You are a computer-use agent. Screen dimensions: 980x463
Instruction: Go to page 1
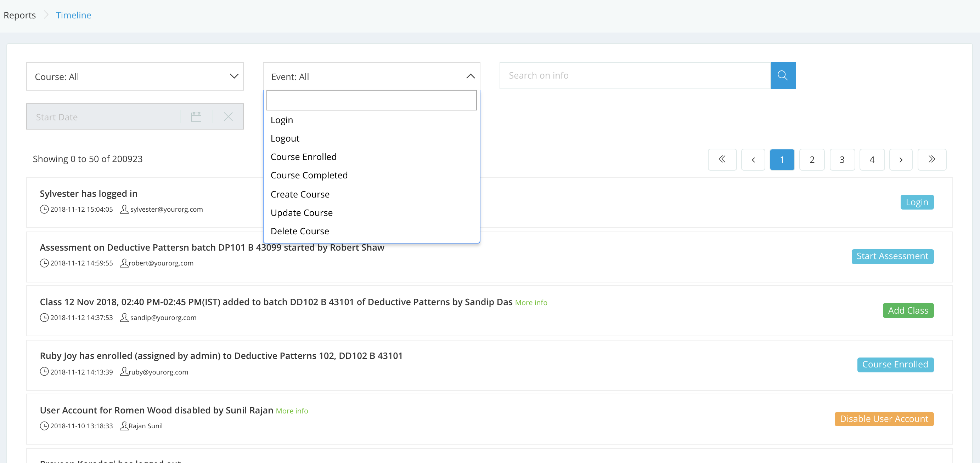(782, 159)
